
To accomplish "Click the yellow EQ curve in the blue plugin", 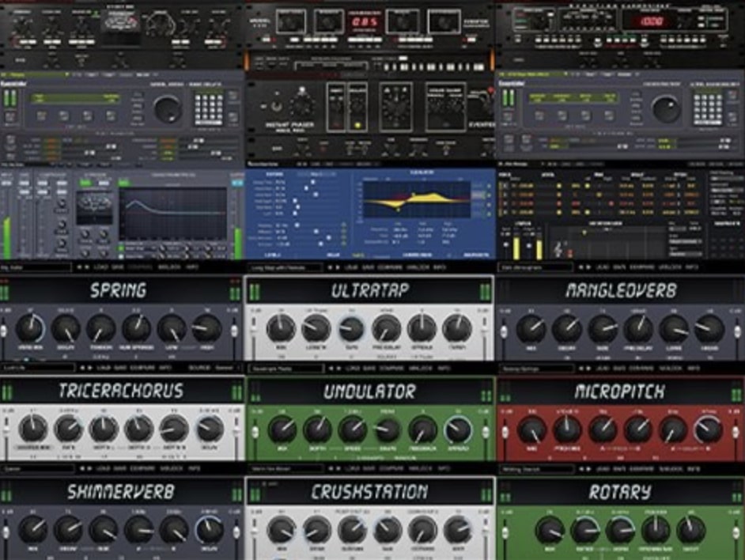I will click(417, 199).
